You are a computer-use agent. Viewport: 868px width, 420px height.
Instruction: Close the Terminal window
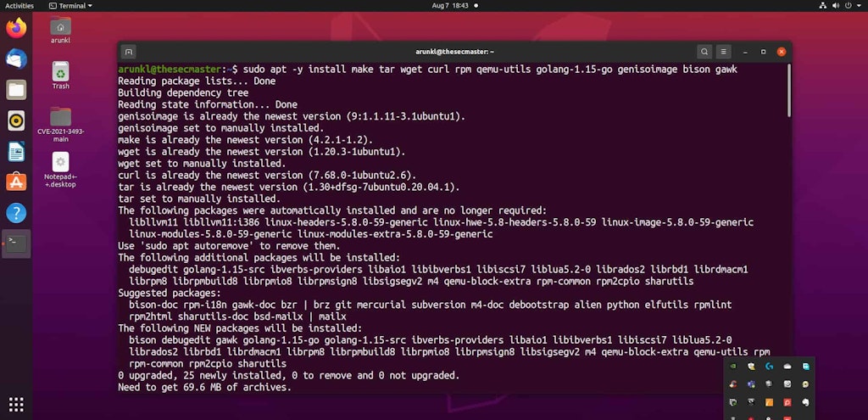781,52
